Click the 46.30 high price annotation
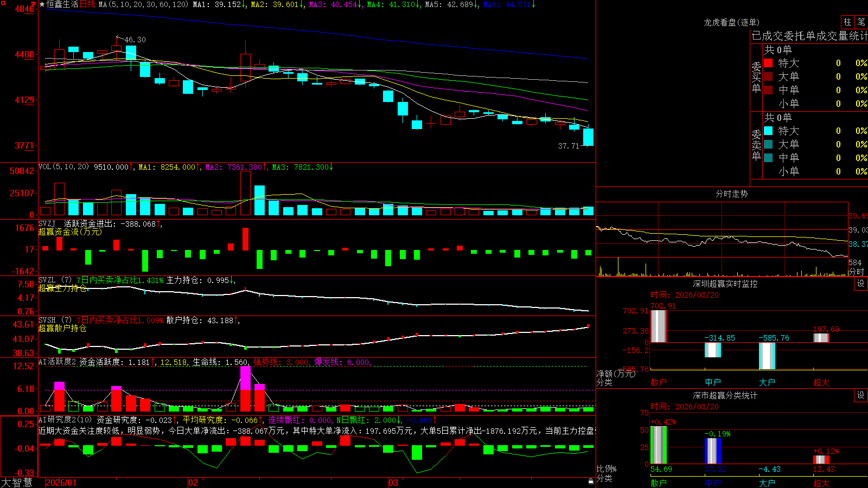Screen dimensions: 868x488 click(135, 40)
